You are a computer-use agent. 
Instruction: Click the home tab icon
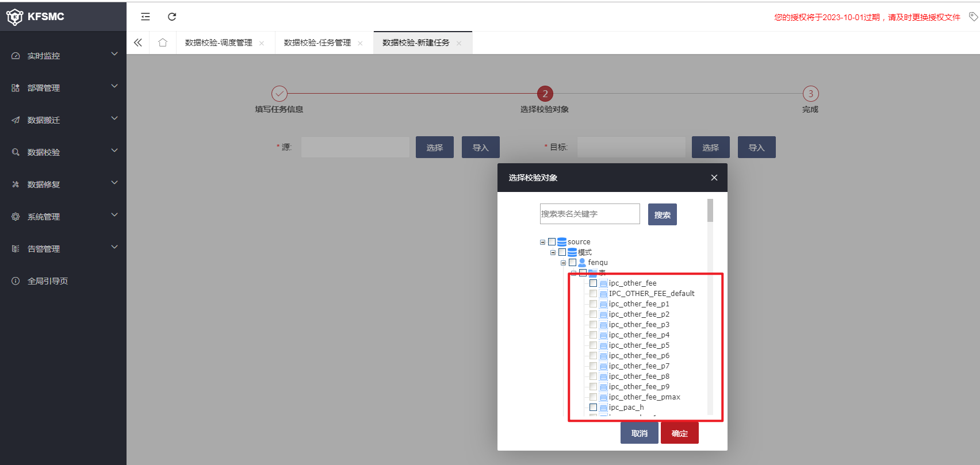pos(163,43)
